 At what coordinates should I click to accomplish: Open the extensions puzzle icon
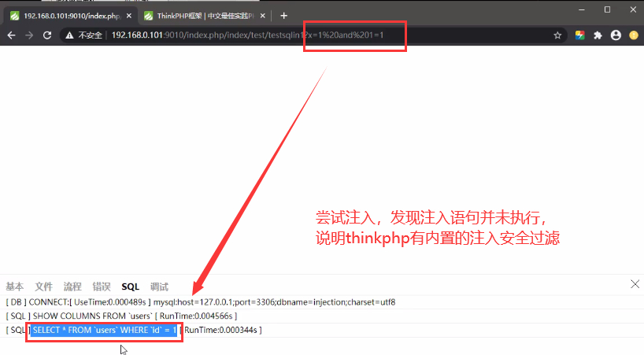598,35
